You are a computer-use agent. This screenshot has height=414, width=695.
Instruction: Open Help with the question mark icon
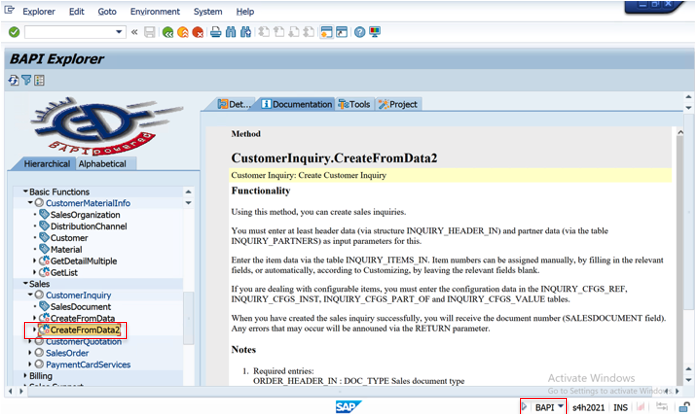coord(360,32)
